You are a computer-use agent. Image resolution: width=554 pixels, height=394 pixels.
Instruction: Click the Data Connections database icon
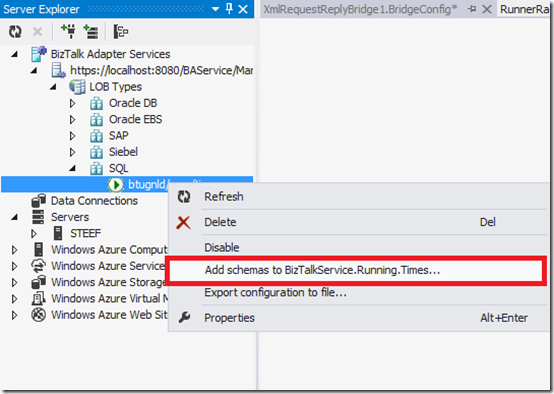click(x=39, y=201)
